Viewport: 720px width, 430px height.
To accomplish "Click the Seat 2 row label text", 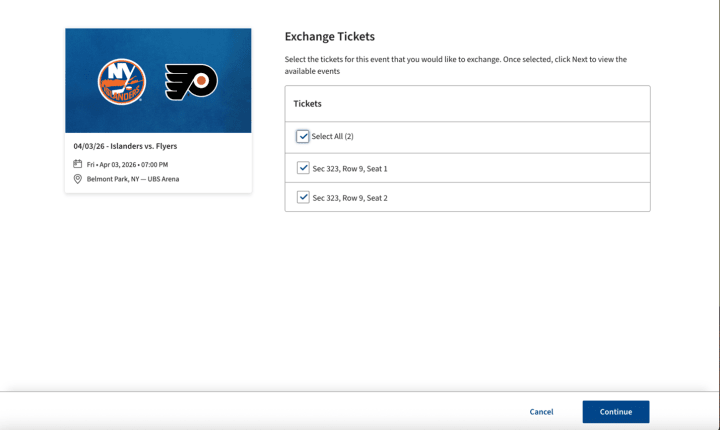I will coord(350,198).
